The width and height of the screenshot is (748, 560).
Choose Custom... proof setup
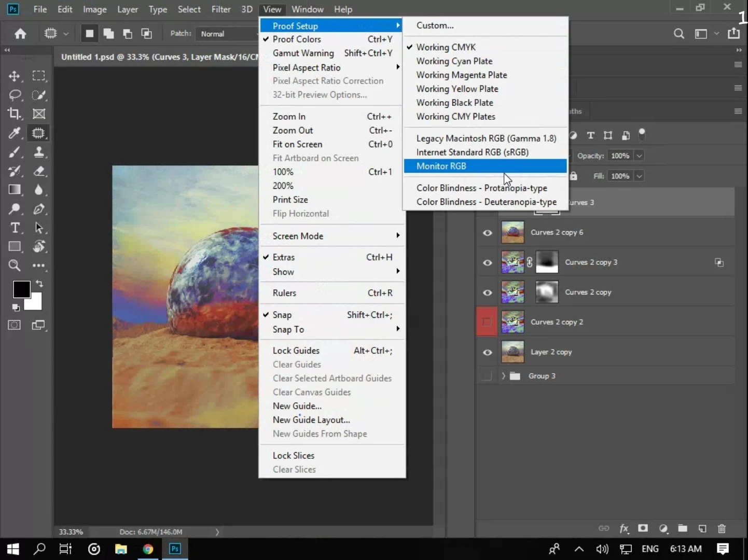(x=485, y=25)
